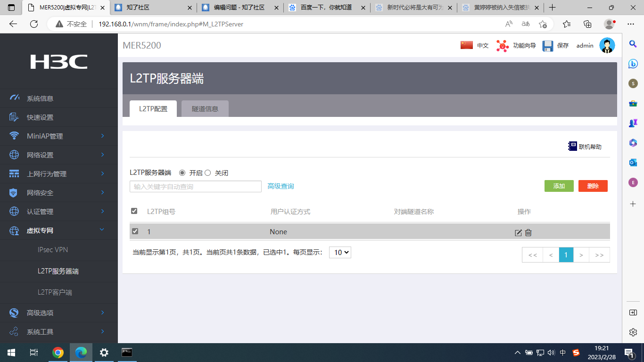The width and height of the screenshot is (644, 362).
Task: Open the admin user avatar
Action: pyautogui.click(x=607, y=46)
